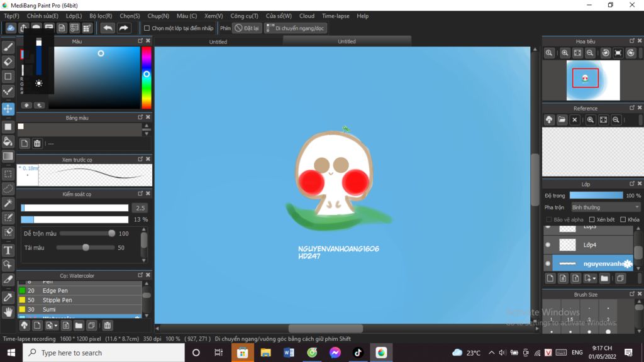This screenshot has height=362, width=644.
Task: Delete the brush using trash icon
Action: (107, 326)
